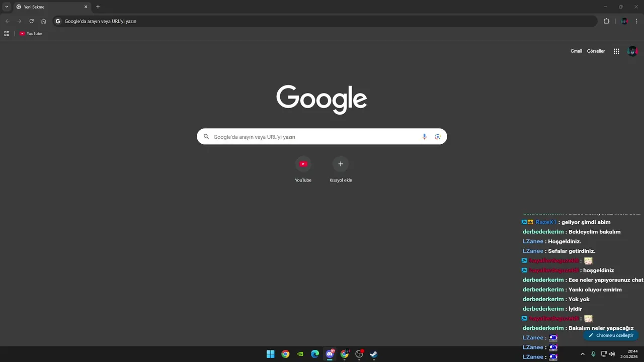Open the home page icon

click(x=43, y=21)
